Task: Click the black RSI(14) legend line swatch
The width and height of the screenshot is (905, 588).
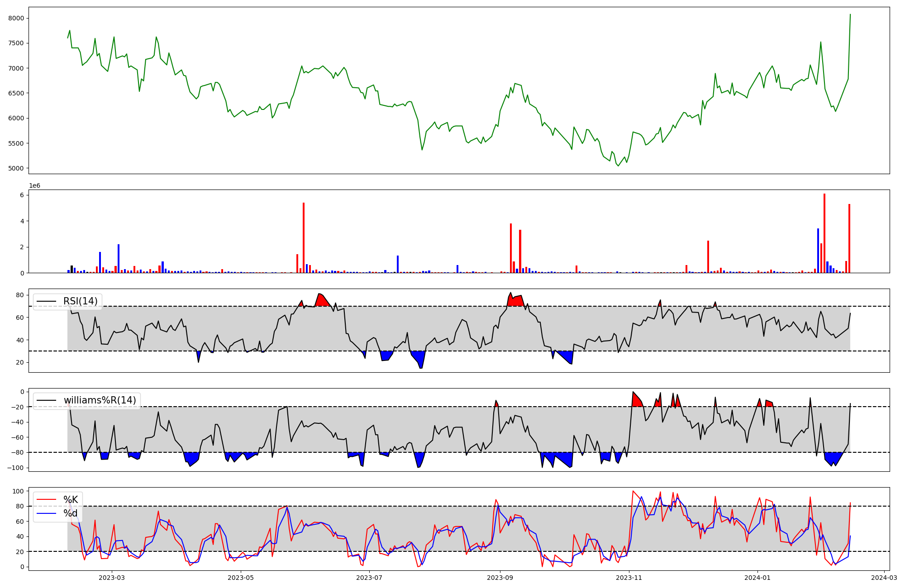Action: pos(46,301)
